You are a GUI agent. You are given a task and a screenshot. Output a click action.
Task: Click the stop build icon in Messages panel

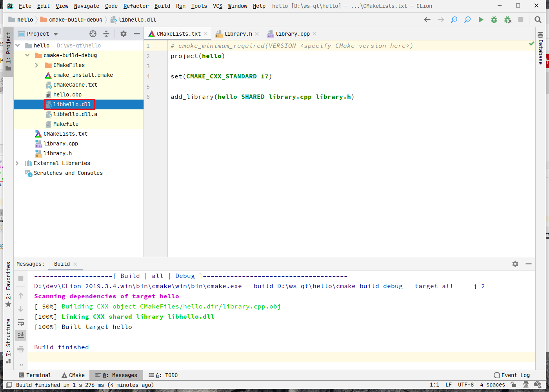(21, 278)
